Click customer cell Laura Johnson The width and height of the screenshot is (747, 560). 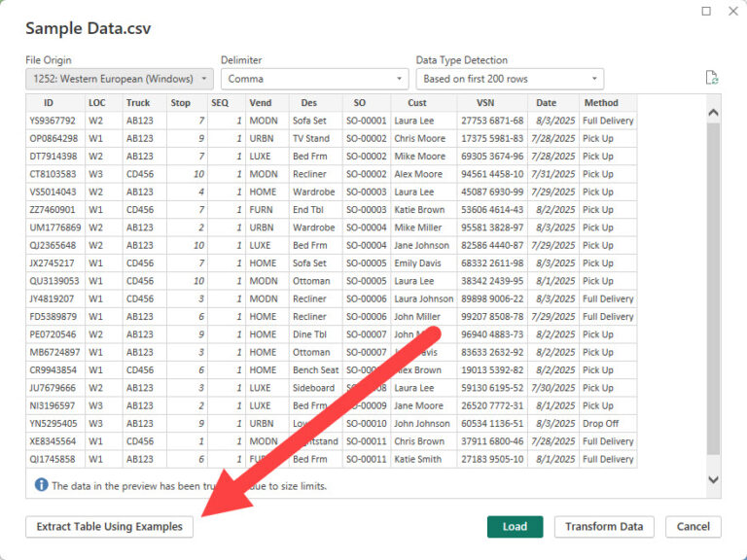pyautogui.click(x=423, y=298)
